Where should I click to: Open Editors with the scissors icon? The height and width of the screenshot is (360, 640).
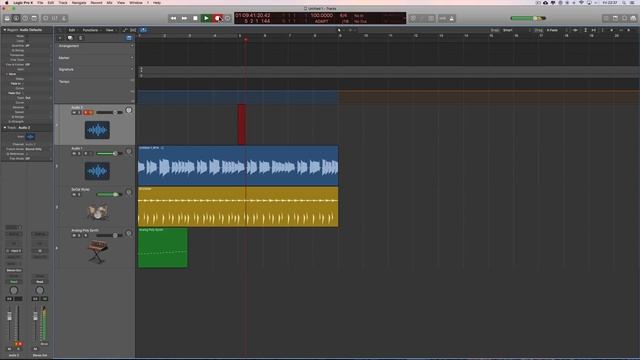tap(64, 18)
